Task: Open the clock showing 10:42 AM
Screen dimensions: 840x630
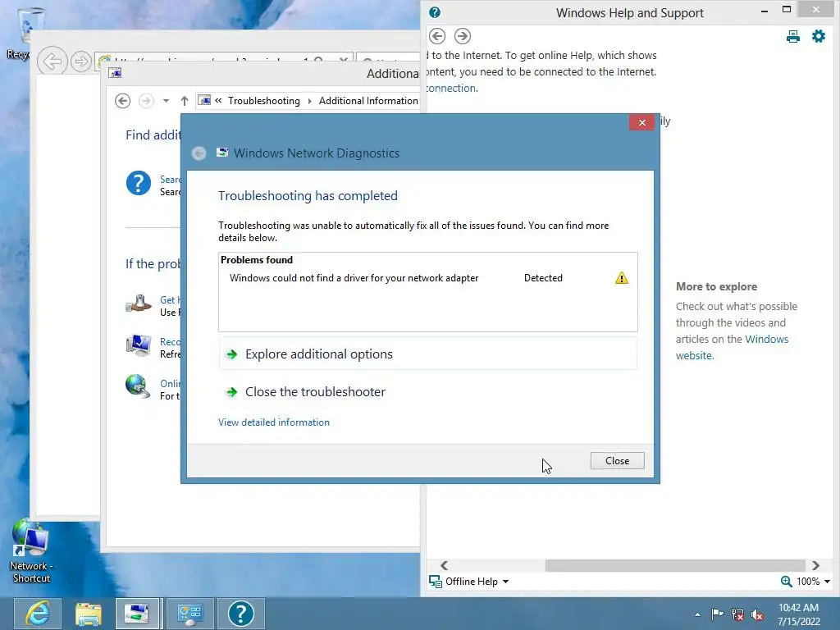Action: tap(798, 614)
